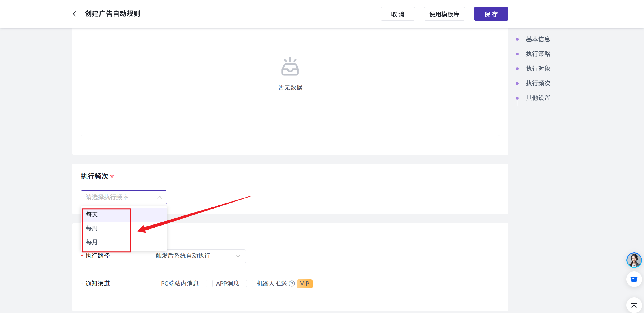Click the blue message feedback icon
This screenshot has height=313, width=644.
point(634,280)
